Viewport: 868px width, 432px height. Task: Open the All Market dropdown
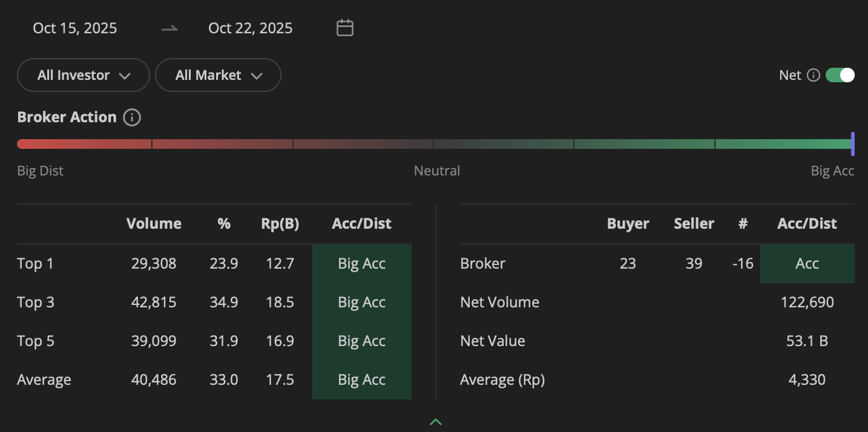click(218, 75)
